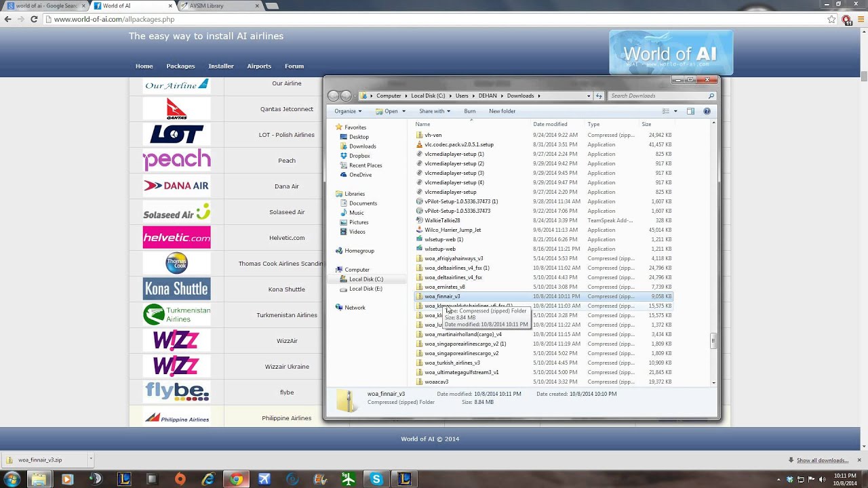Click the Our Airline logo on webpage
The image size is (868, 488).
point(176,85)
